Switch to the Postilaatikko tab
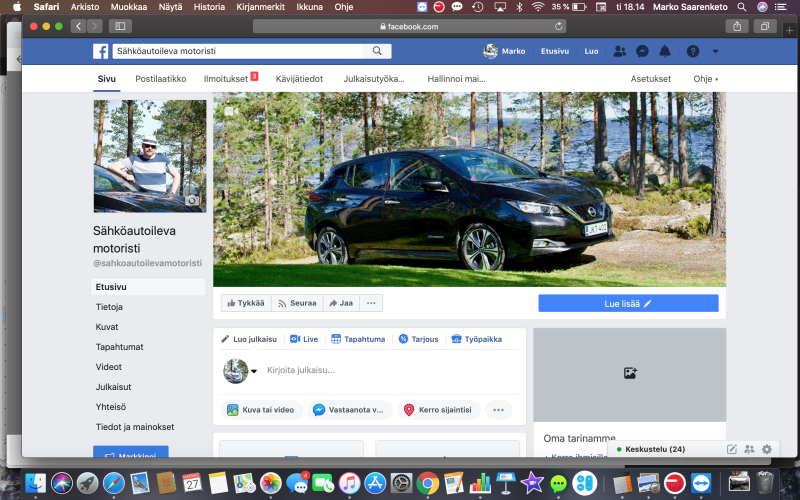Viewport: 800px width, 500px height. [161, 79]
